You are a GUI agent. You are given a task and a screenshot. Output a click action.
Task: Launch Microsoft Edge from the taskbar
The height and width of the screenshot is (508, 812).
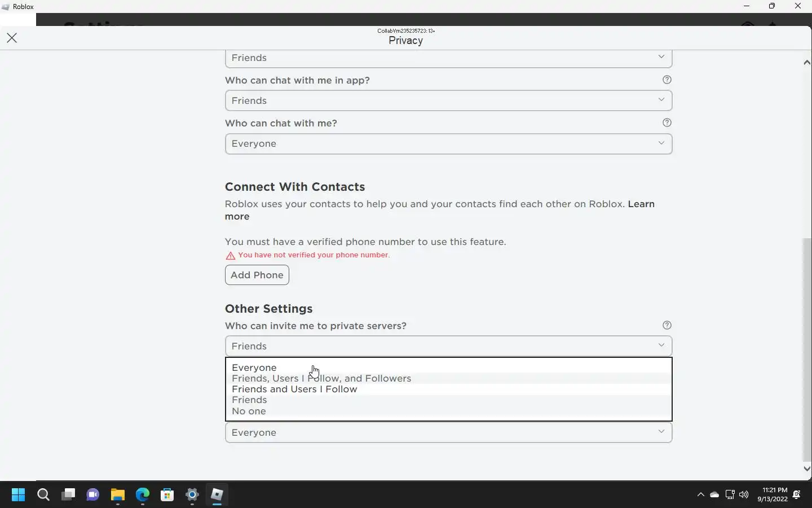[143, 495]
